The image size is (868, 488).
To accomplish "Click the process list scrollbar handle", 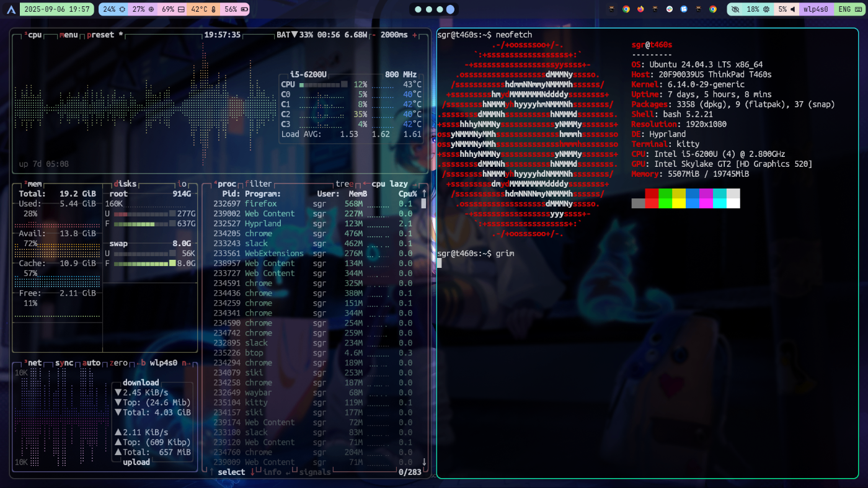I will click(424, 203).
